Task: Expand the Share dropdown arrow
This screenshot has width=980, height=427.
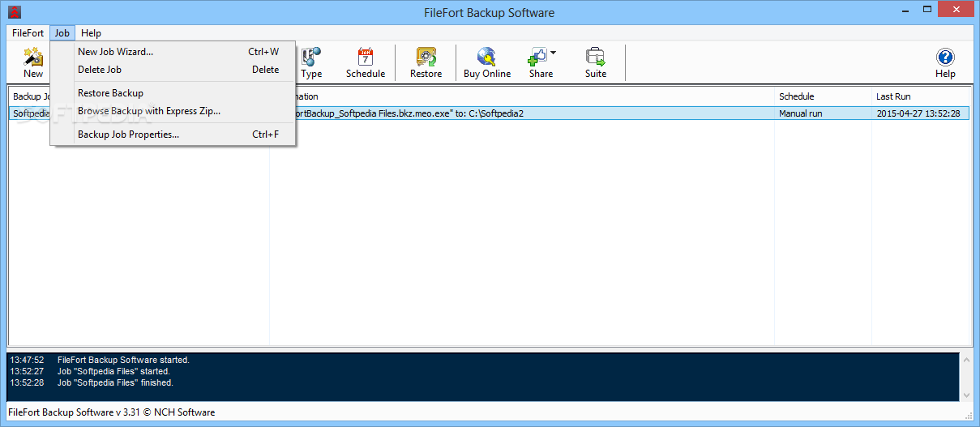Action: click(x=554, y=53)
